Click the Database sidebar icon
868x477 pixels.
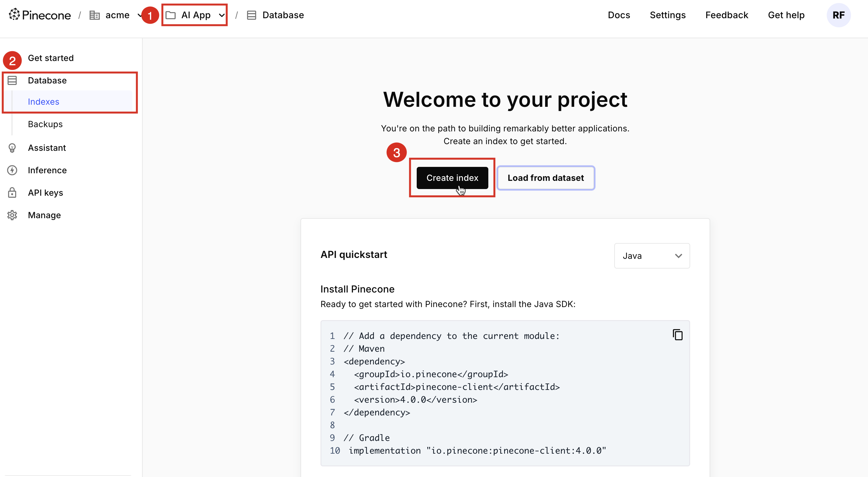click(x=12, y=80)
